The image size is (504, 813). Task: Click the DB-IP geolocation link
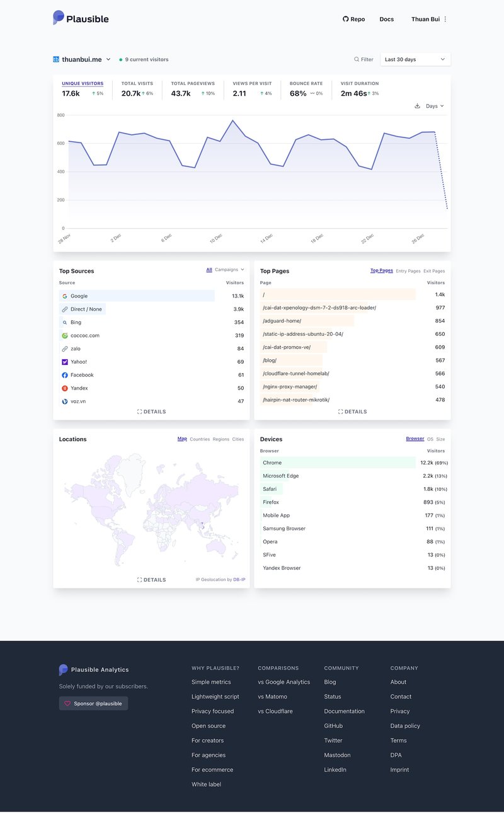(x=239, y=580)
